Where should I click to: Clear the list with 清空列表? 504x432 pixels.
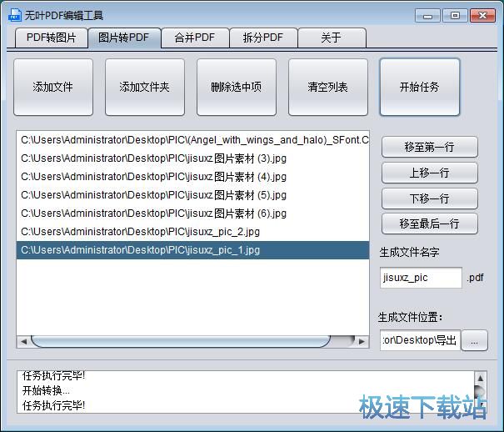tap(328, 87)
